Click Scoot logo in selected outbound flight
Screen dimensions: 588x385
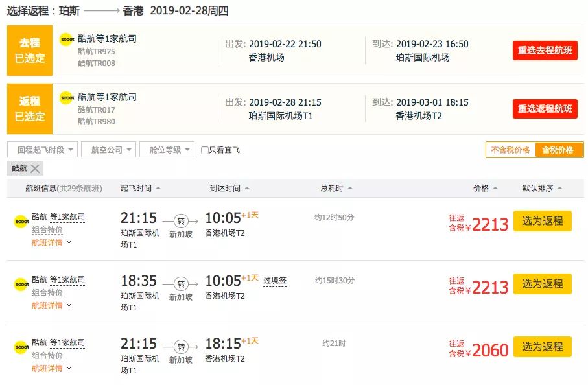(x=67, y=40)
